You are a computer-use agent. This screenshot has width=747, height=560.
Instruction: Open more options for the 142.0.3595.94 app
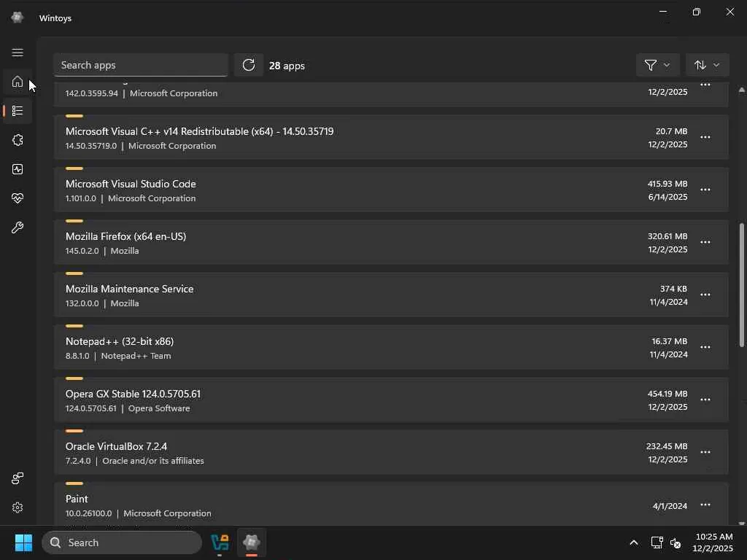pos(705,85)
